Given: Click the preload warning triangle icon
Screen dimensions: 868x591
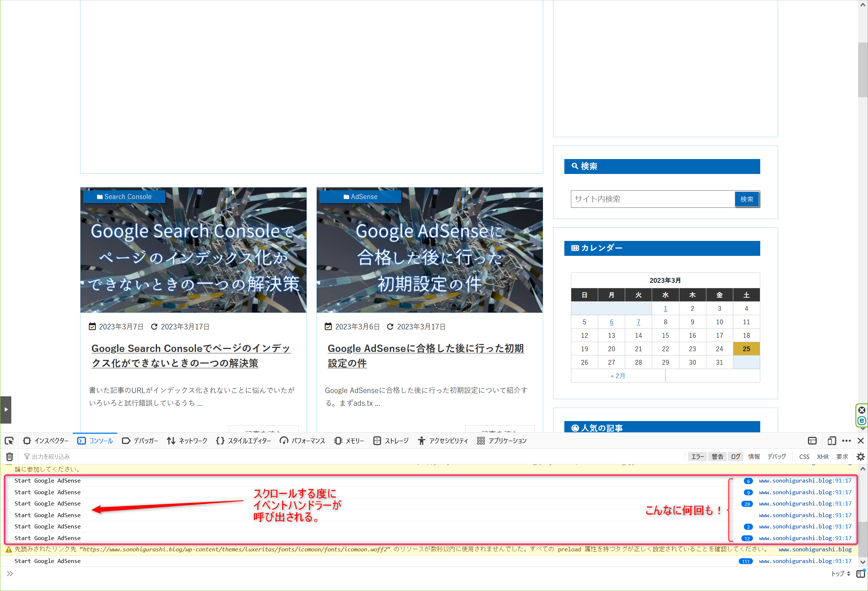Looking at the screenshot, I should tap(8, 550).
